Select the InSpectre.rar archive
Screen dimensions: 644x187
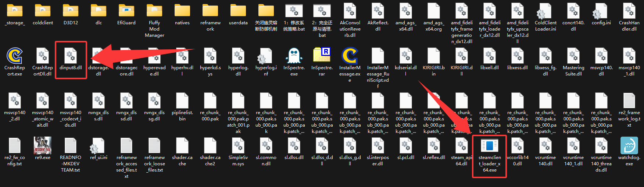pyautogui.click(x=322, y=56)
